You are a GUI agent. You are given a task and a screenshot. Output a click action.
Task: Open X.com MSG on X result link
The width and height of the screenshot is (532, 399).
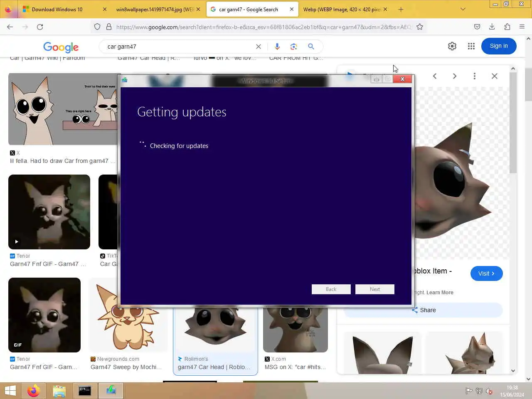pyautogui.click(x=295, y=367)
